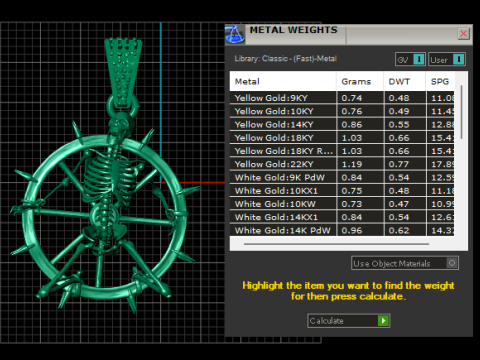Click the Library: Classic-(Fast)-Metal label
Viewport: 480px width, 360px height.
[286, 59]
